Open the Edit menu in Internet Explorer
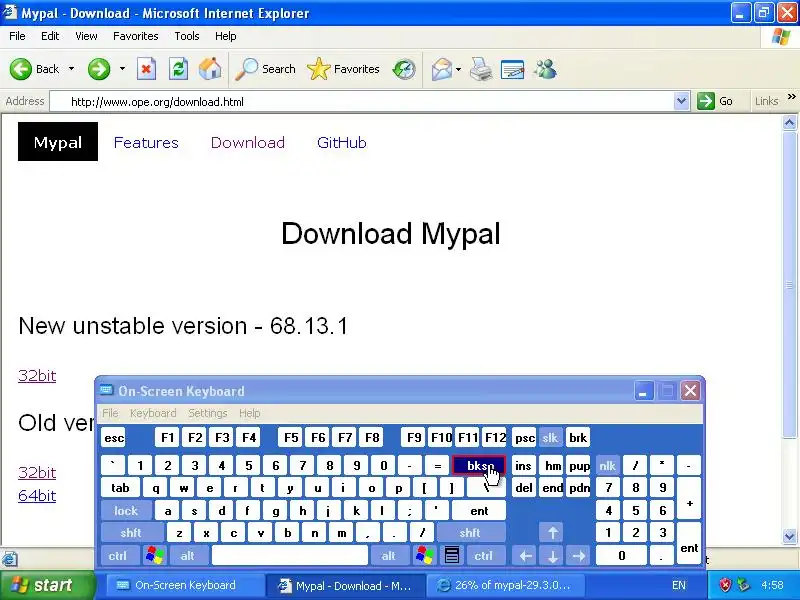The image size is (800, 600). 49,36
